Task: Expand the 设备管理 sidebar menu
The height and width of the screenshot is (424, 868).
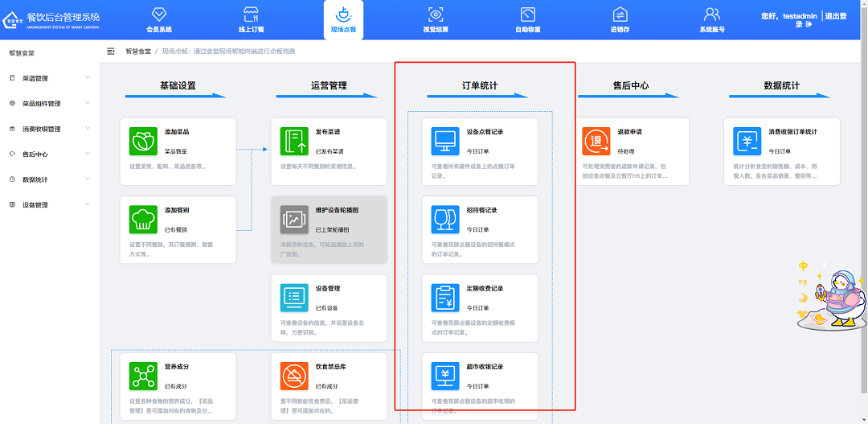Action: pyautogui.click(x=48, y=205)
